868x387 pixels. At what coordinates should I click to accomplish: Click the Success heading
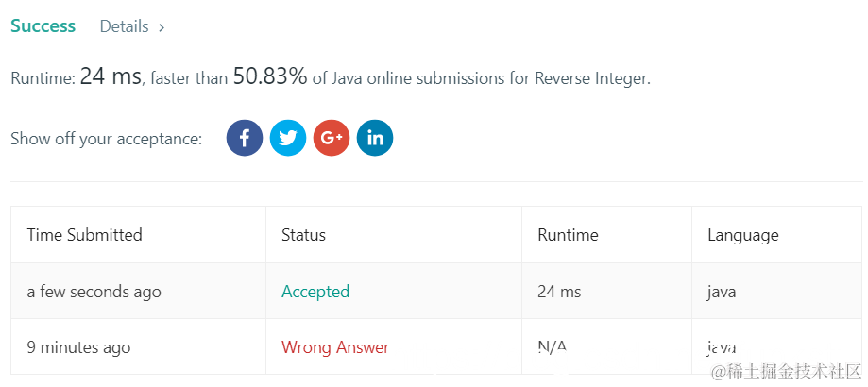coord(43,26)
